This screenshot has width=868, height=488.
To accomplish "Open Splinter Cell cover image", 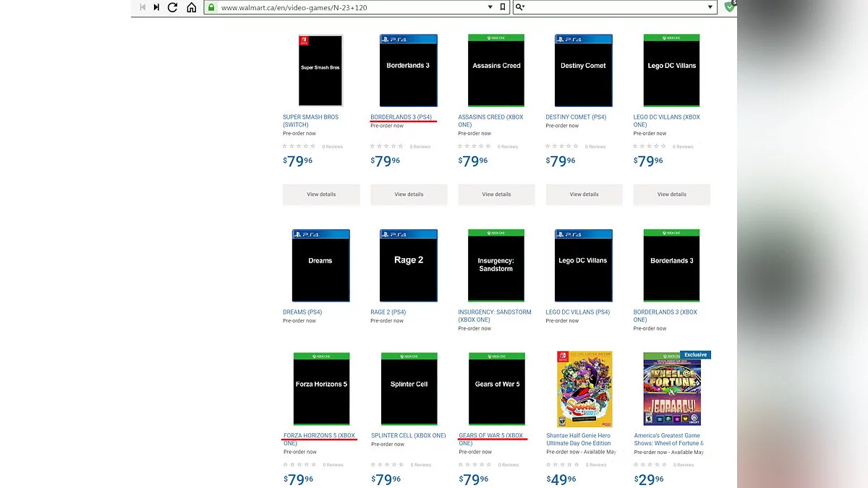I will [409, 389].
